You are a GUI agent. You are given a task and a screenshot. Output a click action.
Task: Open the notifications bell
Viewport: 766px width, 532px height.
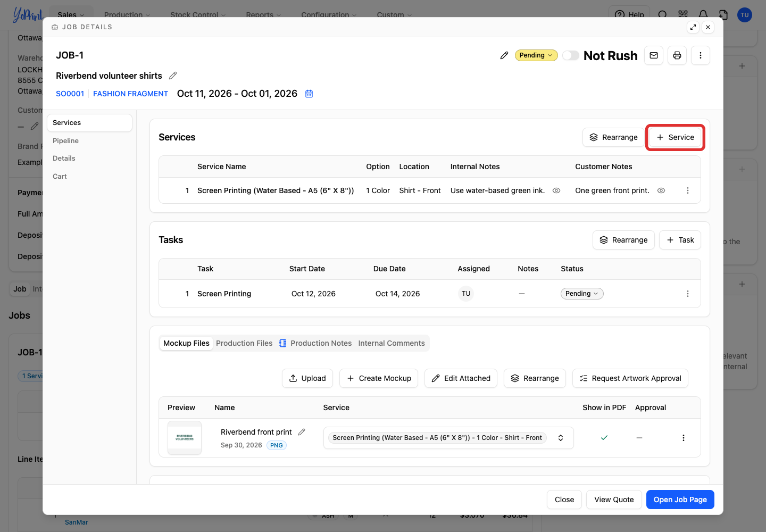[703, 15]
